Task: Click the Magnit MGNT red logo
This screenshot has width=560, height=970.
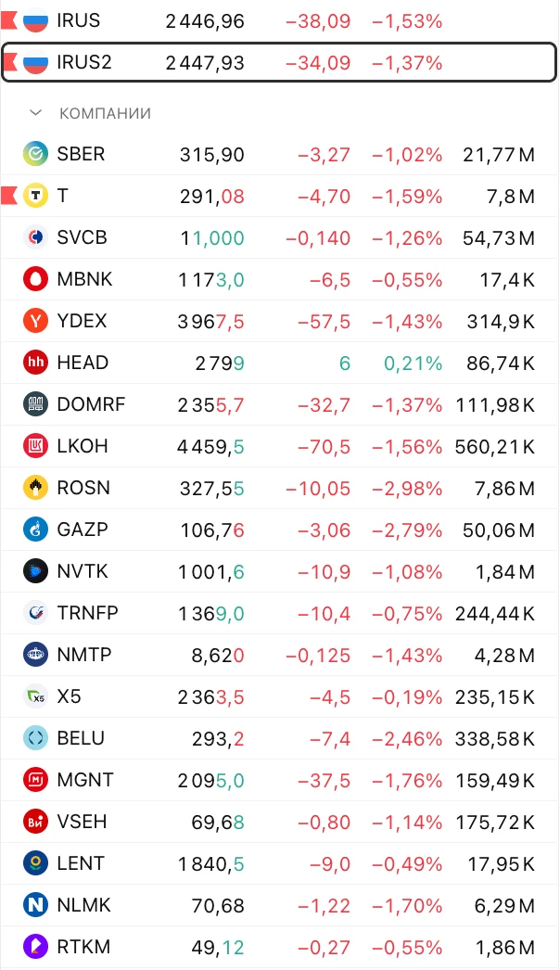Action: (35, 780)
